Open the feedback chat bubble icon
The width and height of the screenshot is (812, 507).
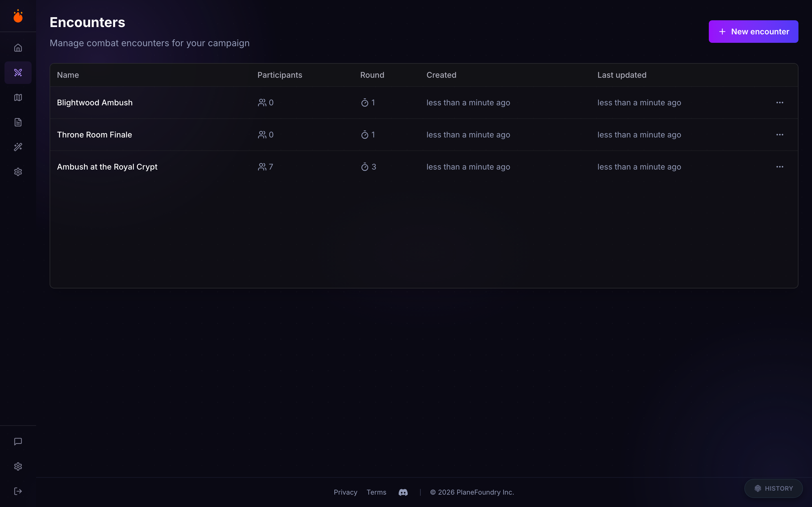18,442
